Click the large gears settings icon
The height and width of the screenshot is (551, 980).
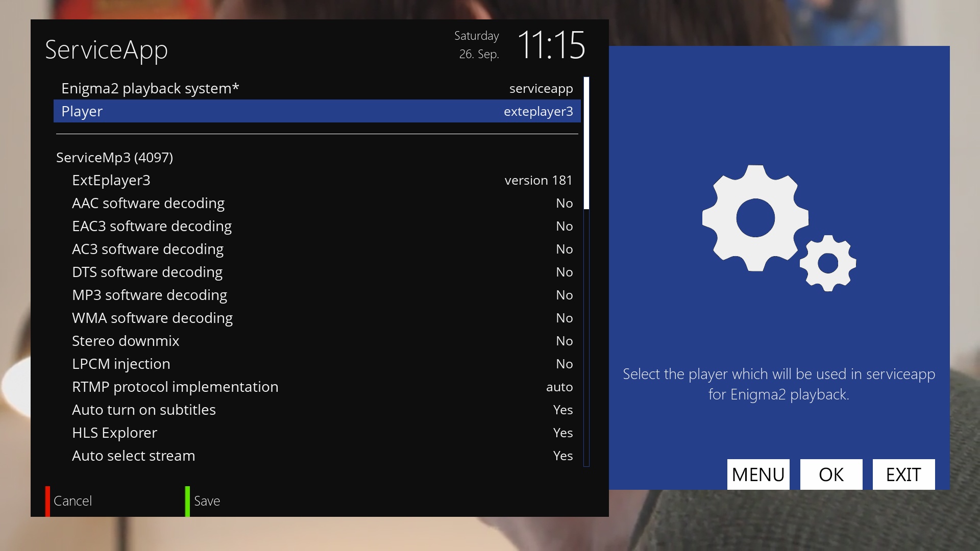[x=779, y=228]
